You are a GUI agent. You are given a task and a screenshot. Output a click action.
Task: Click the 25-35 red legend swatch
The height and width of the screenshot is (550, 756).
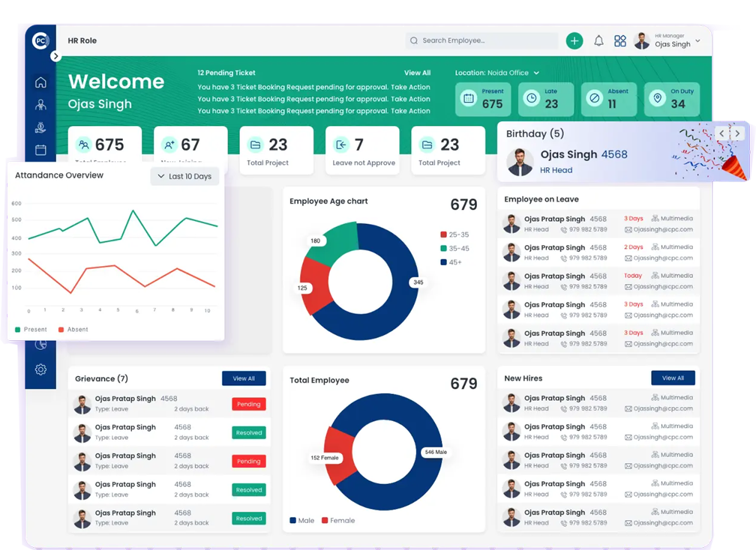pyautogui.click(x=444, y=235)
